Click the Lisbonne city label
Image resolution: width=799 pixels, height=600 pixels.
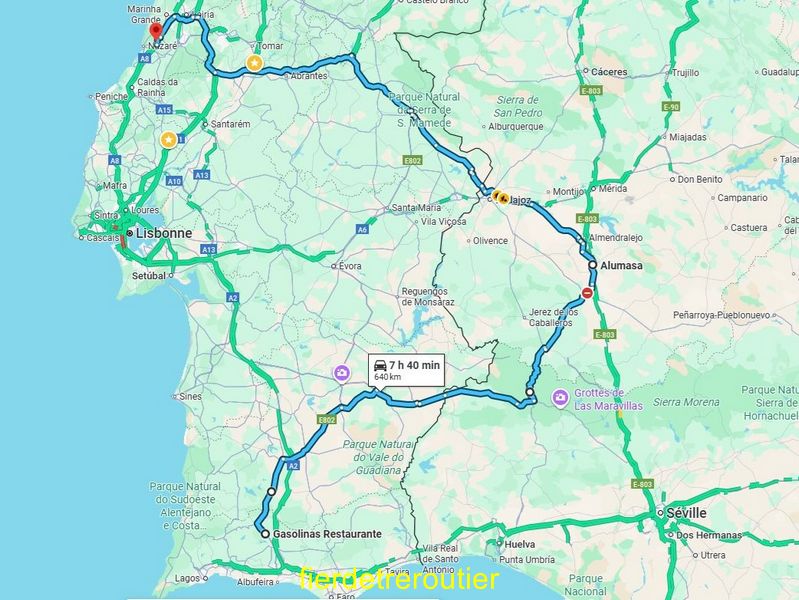coord(164,233)
